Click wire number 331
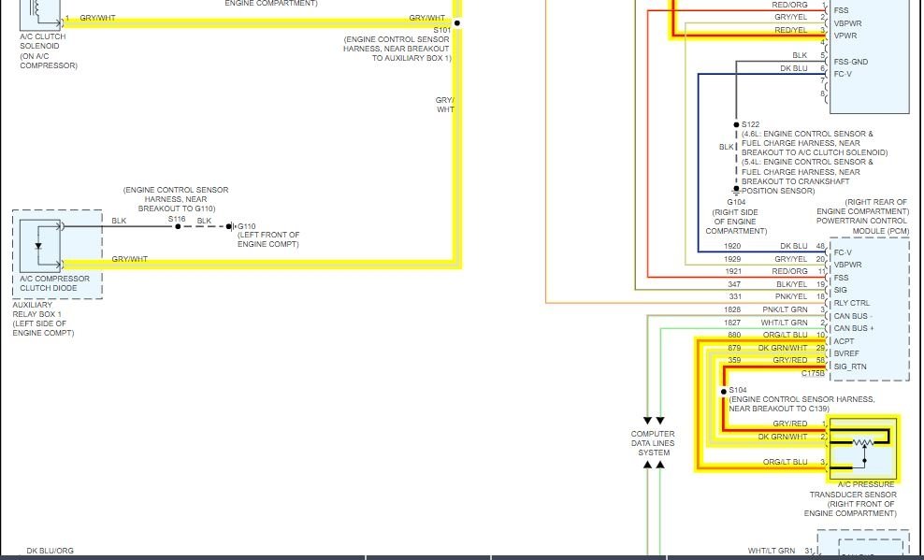 pyautogui.click(x=735, y=296)
